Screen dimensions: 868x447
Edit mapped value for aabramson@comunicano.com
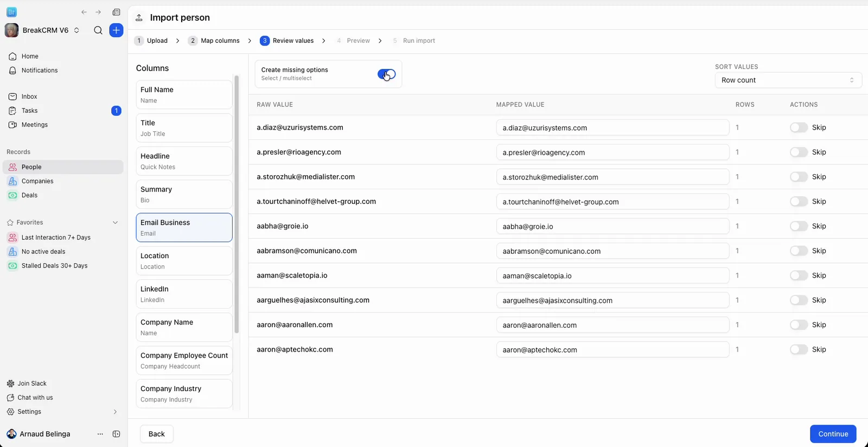click(x=612, y=251)
